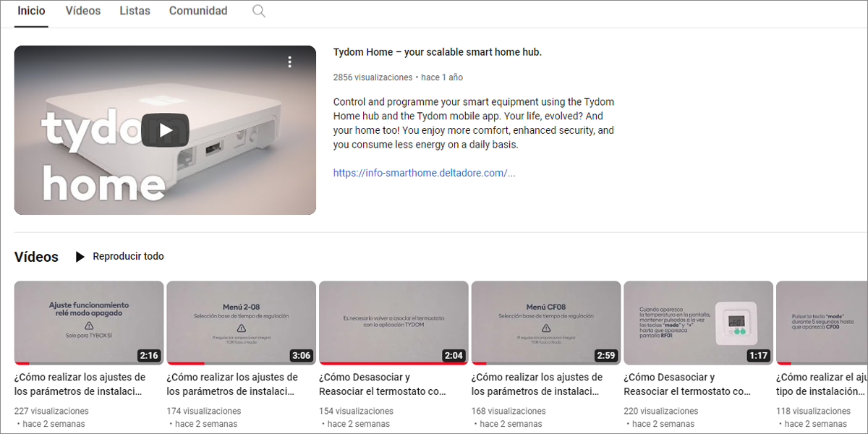Click the play triangle next to Reproducir todo

tap(80, 256)
